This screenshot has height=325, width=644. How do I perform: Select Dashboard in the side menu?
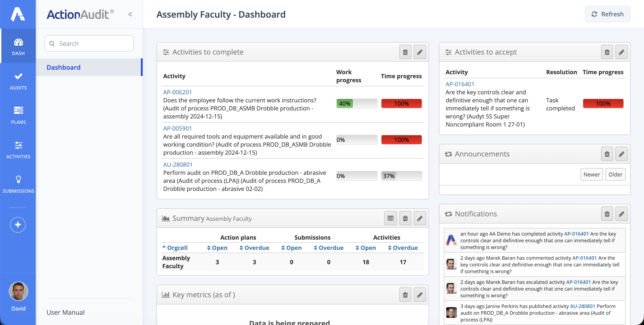click(x=64, y=67)
